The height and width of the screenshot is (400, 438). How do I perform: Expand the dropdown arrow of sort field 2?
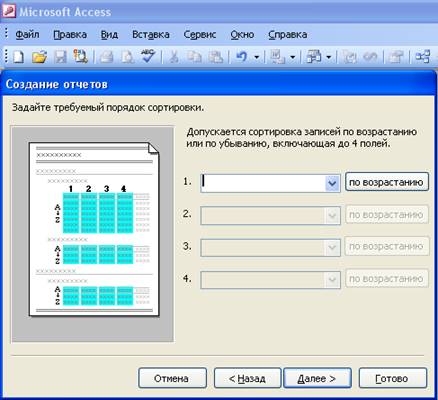click(x=332, y=216)
